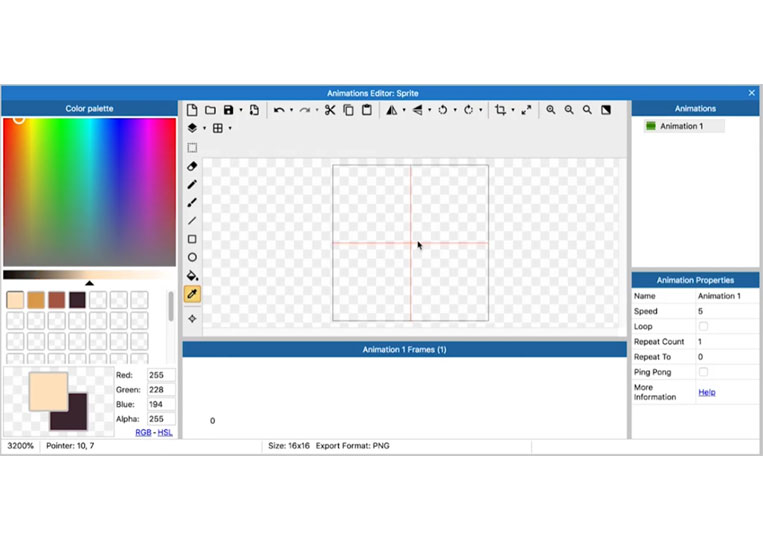763x541 pixels.
Task: Expand the Crop options dropdown arrow
Action: click(513, 110)
